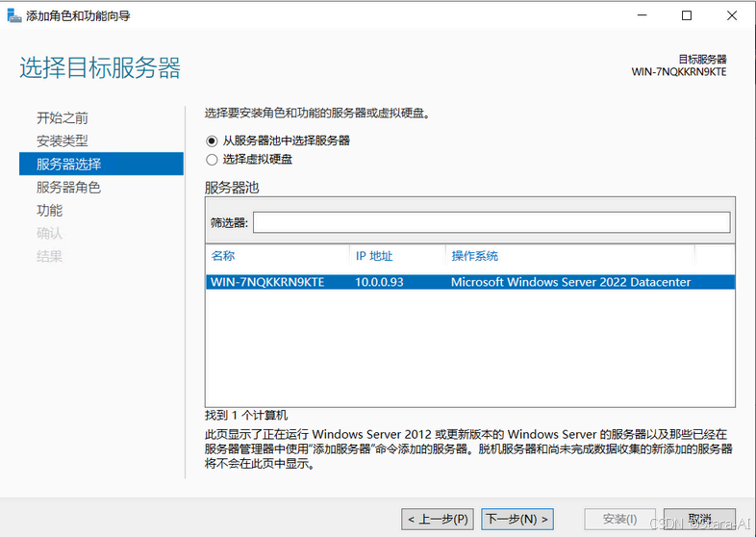Click the disabled 安装(I) button

click(x=620, y=519)
